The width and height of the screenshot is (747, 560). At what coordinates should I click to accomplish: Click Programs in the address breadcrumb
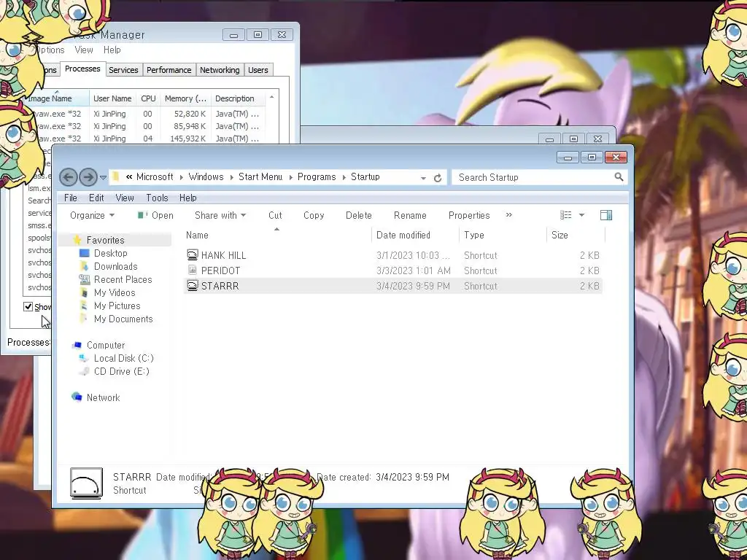click(x=317, y=176)
